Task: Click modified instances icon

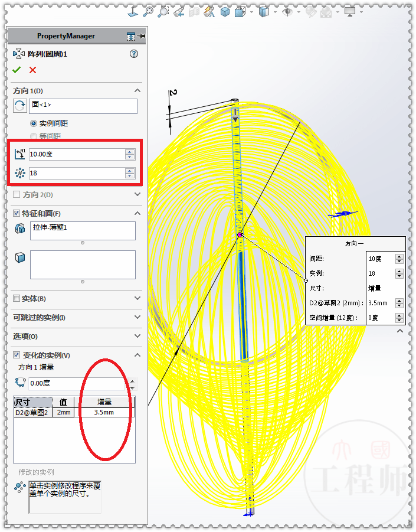Action: (20, 487)
